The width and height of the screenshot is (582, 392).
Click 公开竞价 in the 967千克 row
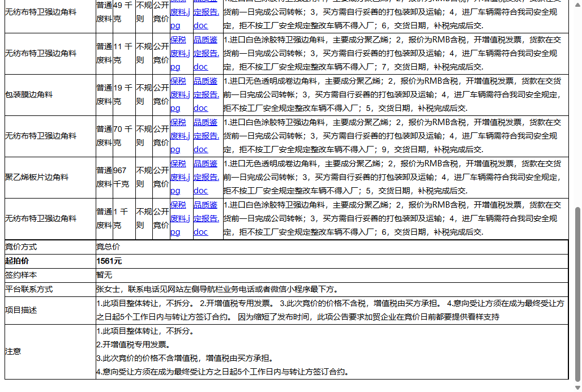161,177
